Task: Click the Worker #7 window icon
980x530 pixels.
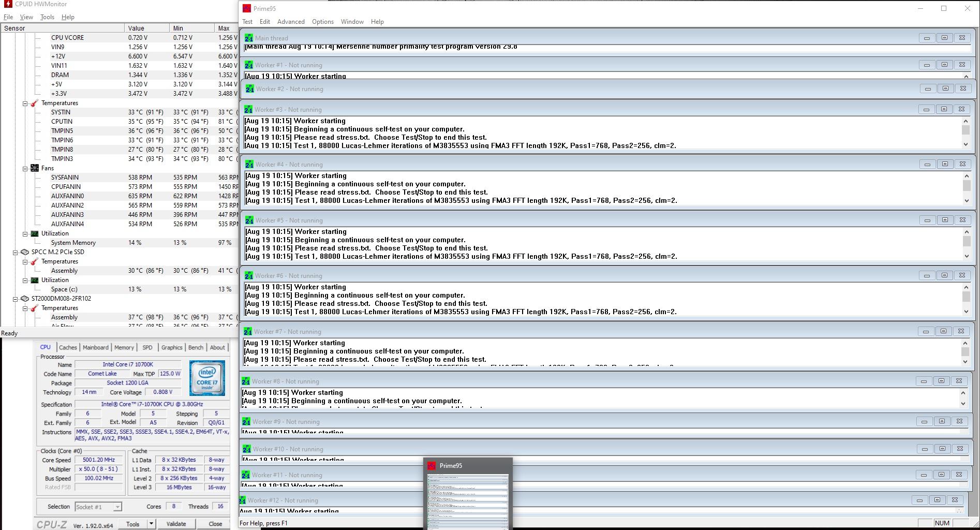Action: [247, 331]
